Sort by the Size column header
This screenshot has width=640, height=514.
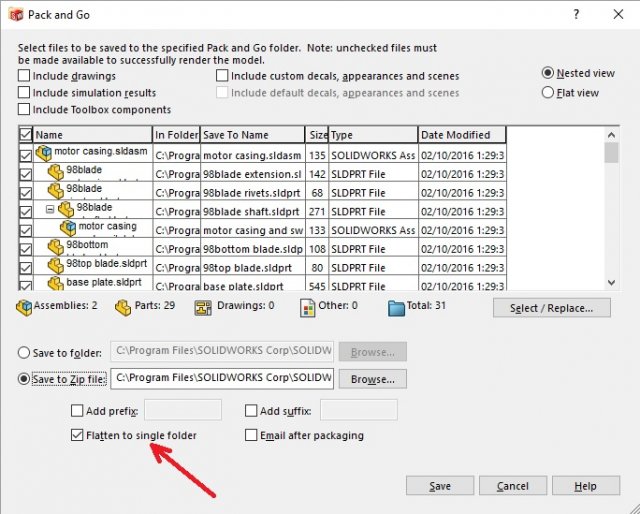[x=317, y=135]
